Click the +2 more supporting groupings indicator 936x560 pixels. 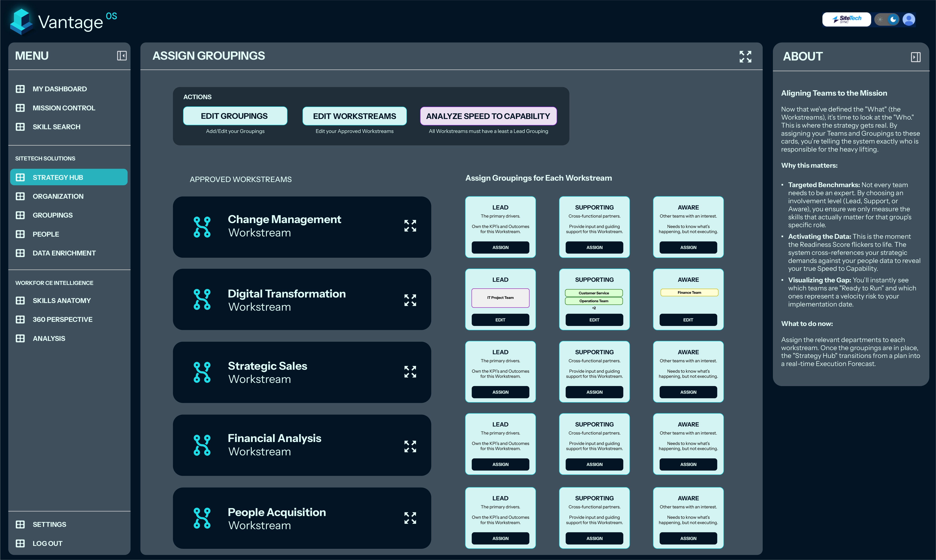pos(593,308)
